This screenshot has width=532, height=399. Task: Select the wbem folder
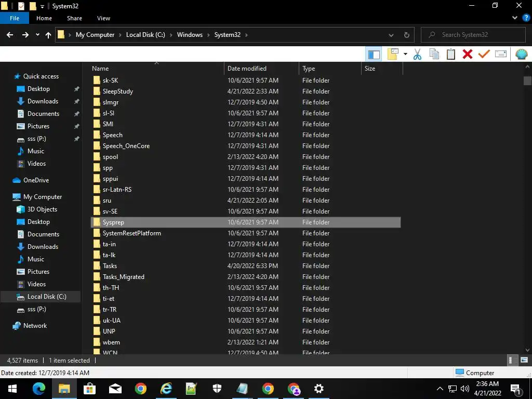(111, 342)
